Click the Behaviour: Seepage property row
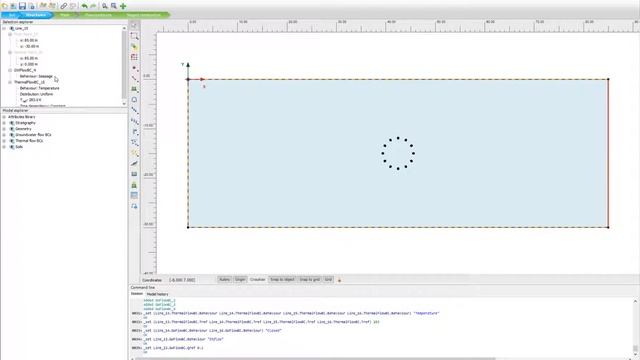The image size is (640, 360). click(x=36, y=76)
